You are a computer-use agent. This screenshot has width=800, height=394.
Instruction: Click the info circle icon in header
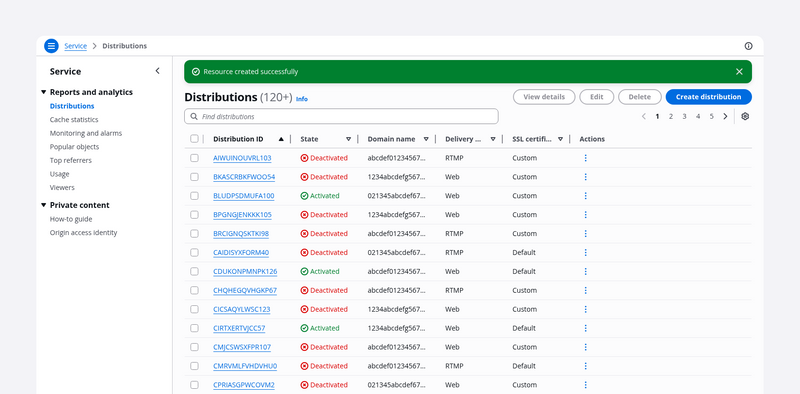point(748,46)
